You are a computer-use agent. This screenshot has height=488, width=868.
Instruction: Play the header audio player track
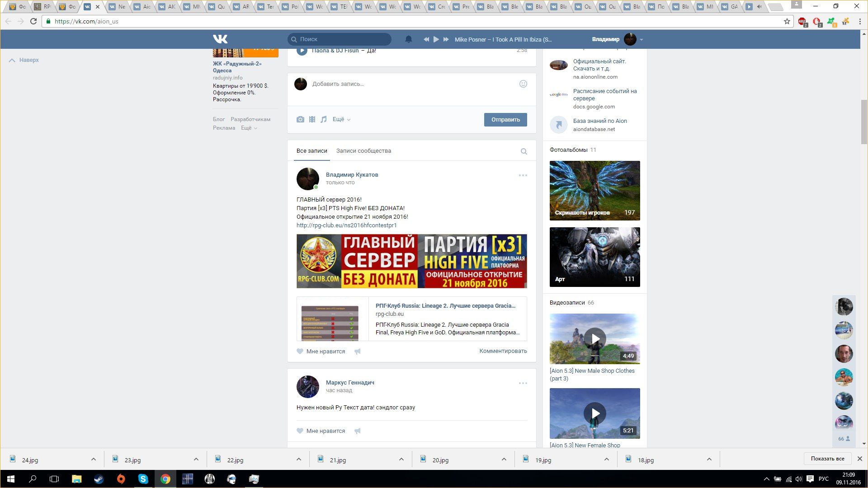(x=436, y=39)
